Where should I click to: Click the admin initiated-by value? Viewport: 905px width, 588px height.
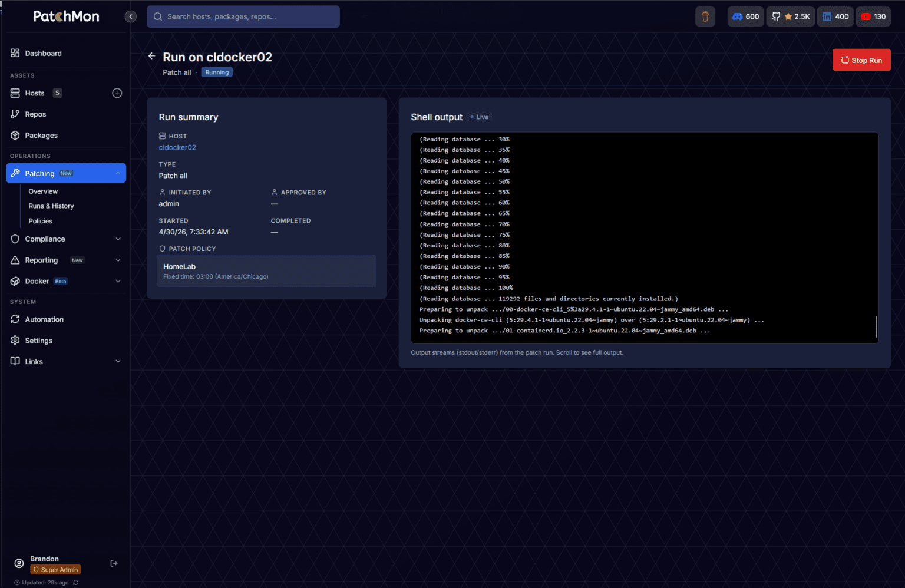pos(169,204)
